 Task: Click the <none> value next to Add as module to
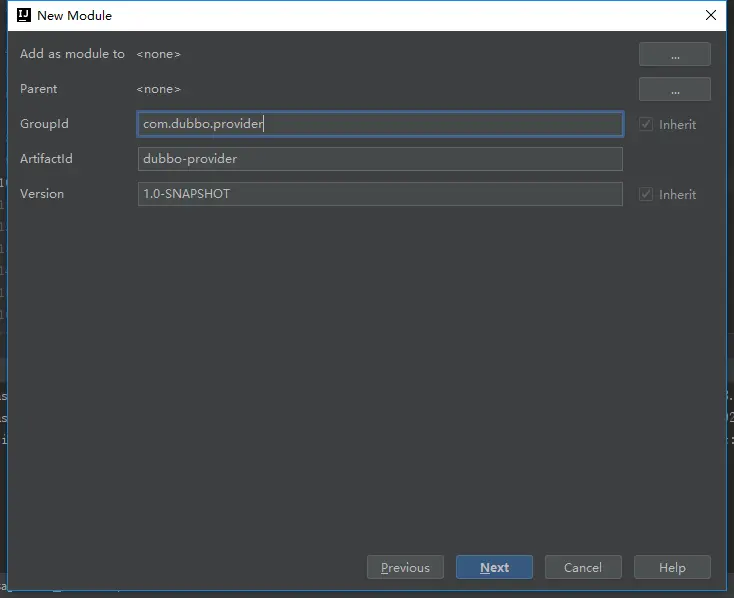point(159,54)
